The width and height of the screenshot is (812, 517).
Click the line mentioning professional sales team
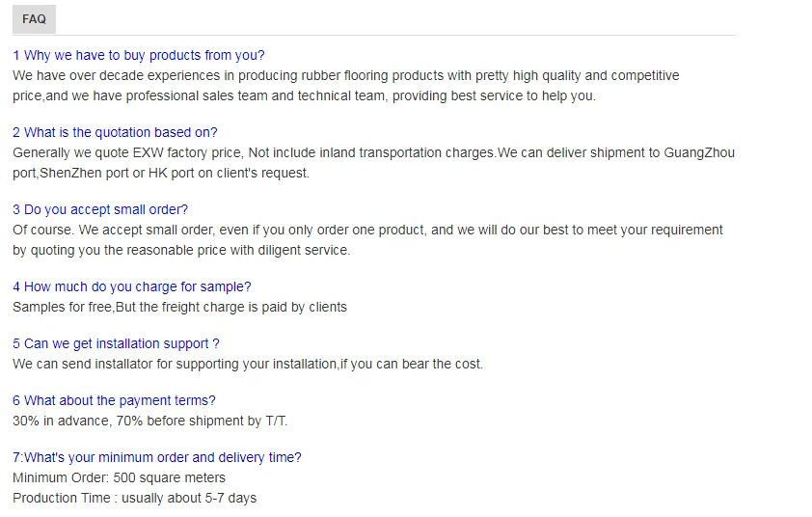[304, 95]
